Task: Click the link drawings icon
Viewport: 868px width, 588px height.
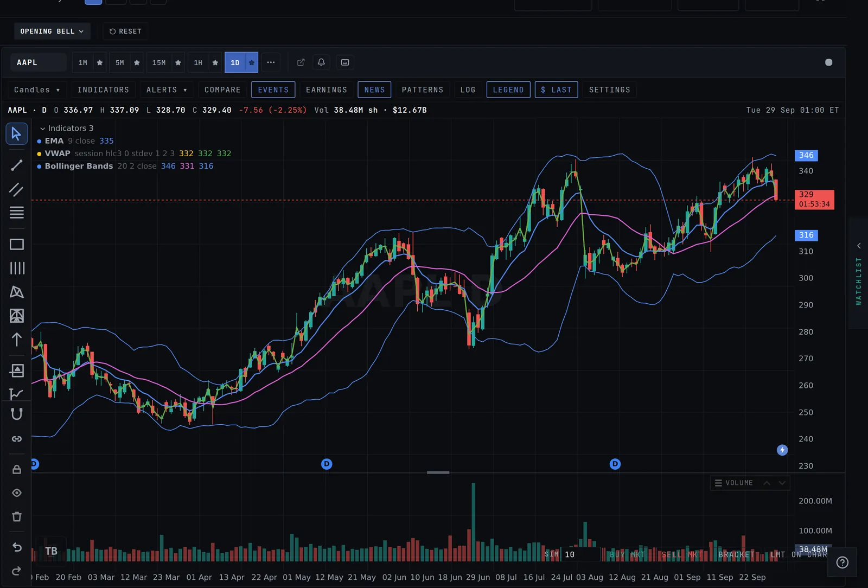Action: coord(17,438)
